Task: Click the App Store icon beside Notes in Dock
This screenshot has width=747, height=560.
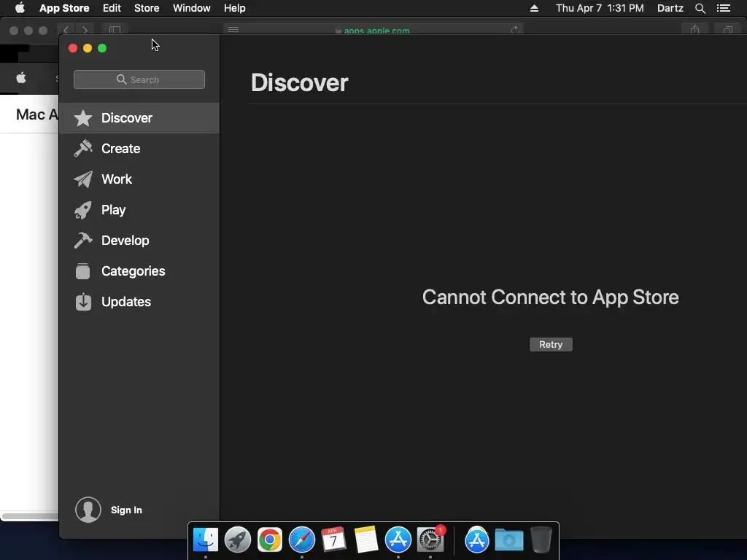Action: pos(398,540)
